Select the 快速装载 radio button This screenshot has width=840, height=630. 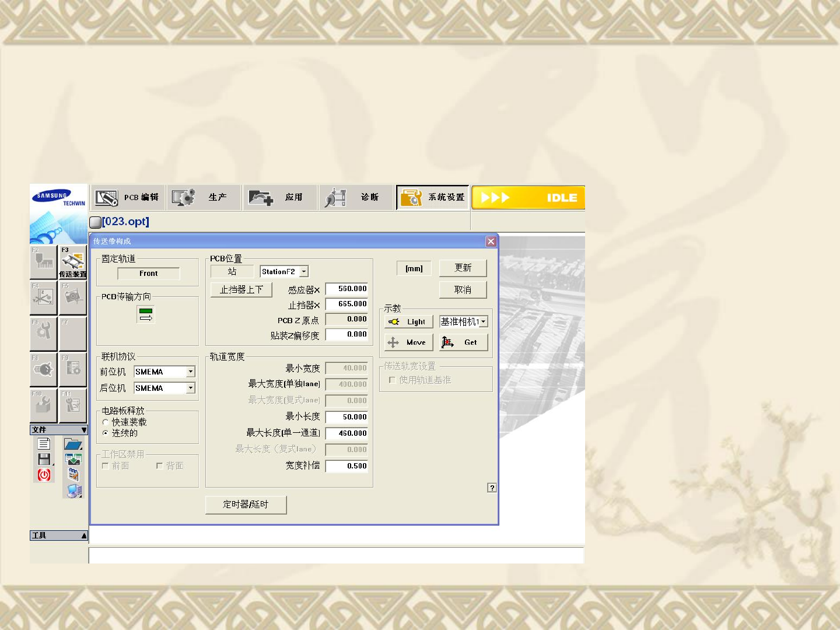106,422
